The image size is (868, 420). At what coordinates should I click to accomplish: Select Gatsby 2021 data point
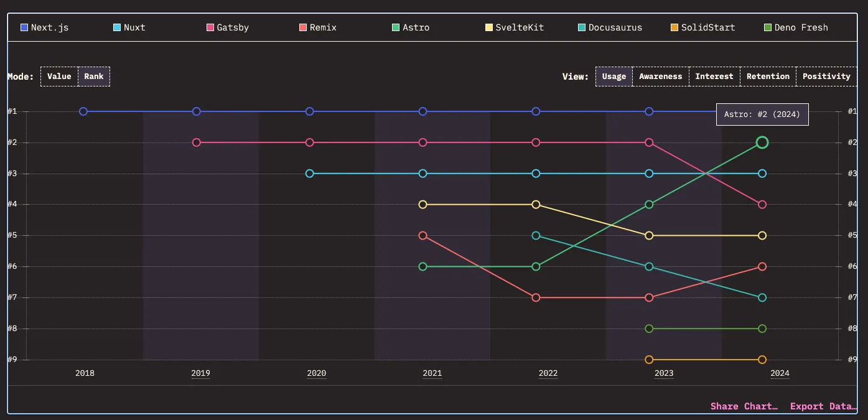point(423,142)
